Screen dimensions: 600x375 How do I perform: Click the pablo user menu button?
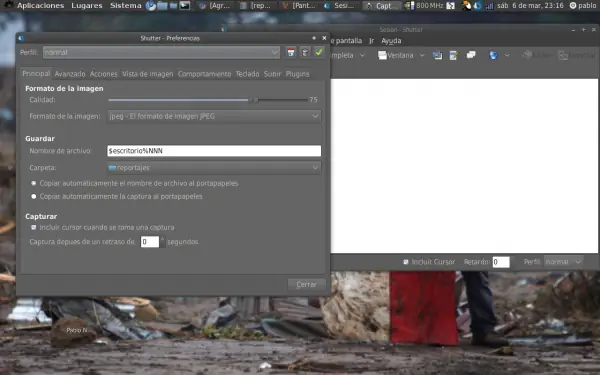click(583, 6)
